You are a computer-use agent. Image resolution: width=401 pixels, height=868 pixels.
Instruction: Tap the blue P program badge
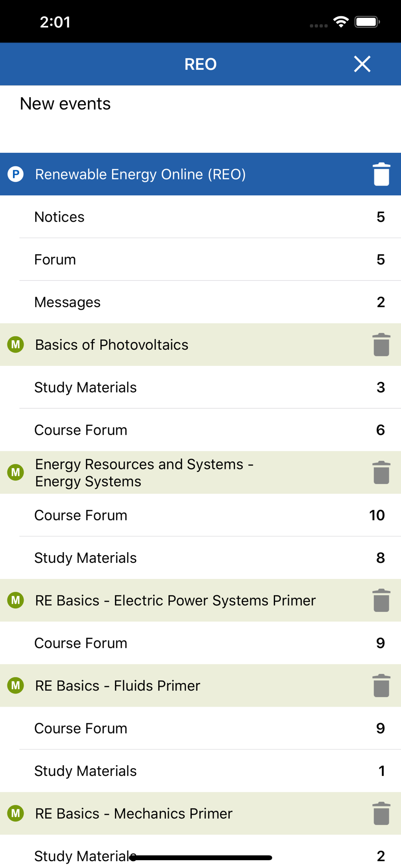tap(16, 174)
